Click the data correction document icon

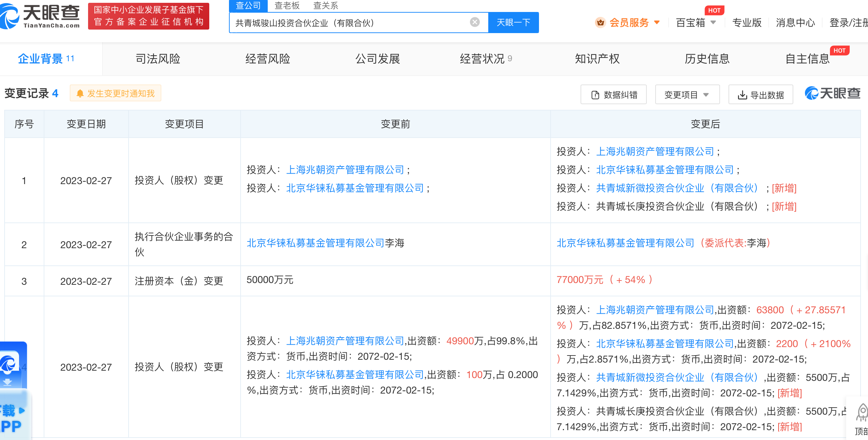(x=595, y=95)
